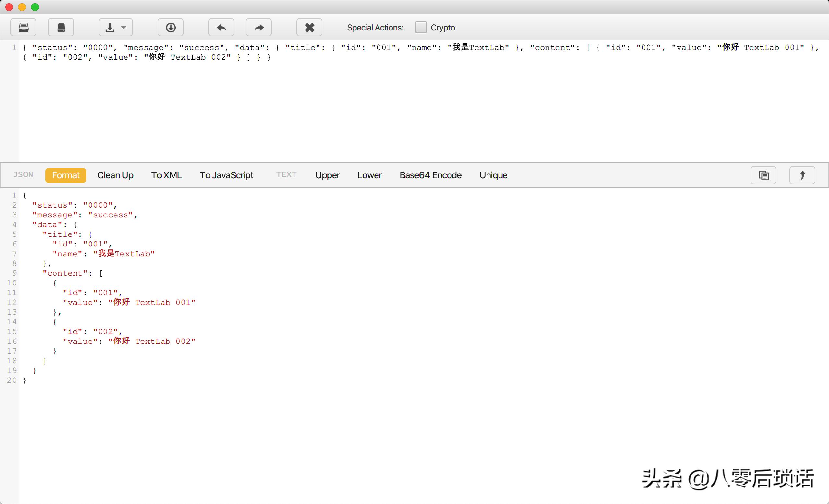Redo with the right curved arrow
The height and width of the screenshot is (504, 829).
(259, 27)
